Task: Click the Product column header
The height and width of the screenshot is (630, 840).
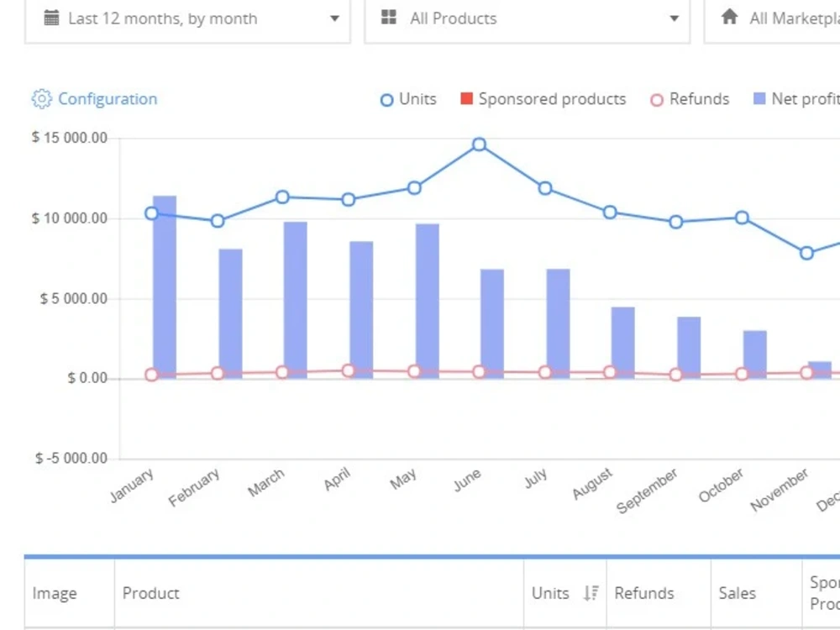Action: pos(151,593)
